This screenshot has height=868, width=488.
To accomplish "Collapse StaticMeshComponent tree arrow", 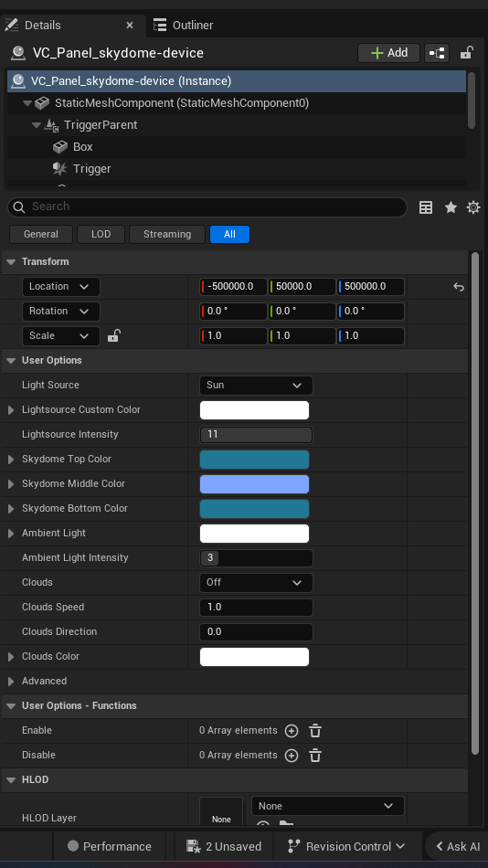I will click(27, 103).
